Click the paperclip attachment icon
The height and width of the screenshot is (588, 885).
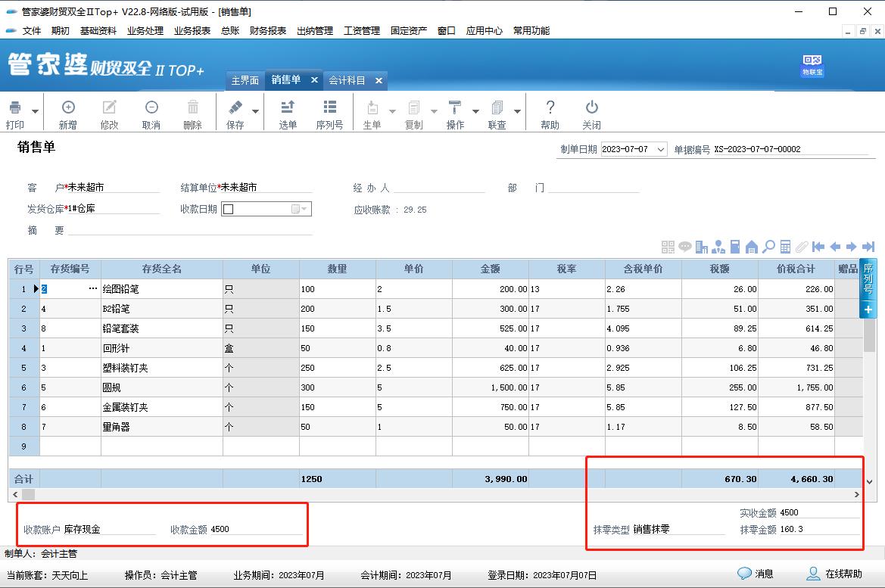802,247
